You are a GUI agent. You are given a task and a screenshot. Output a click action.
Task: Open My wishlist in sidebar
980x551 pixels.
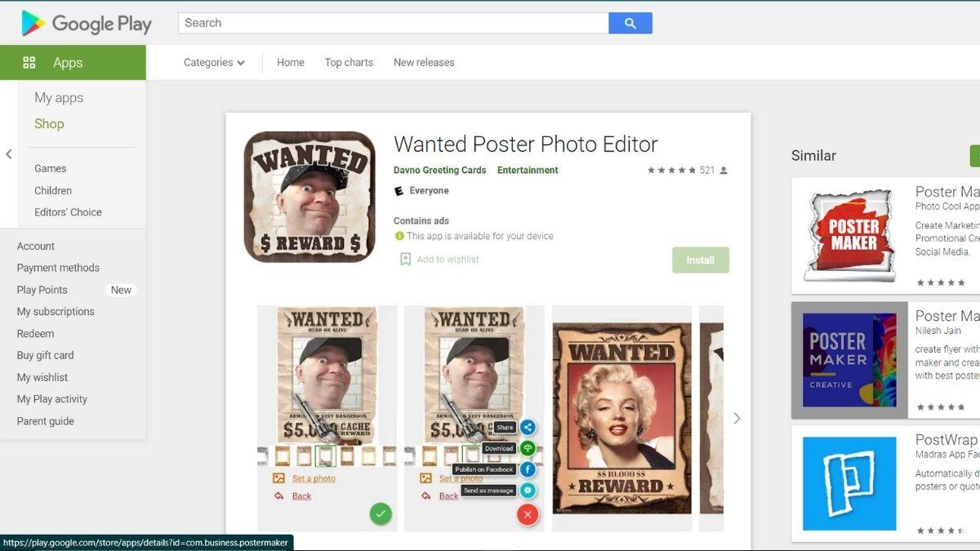click(x=42, y=377)
